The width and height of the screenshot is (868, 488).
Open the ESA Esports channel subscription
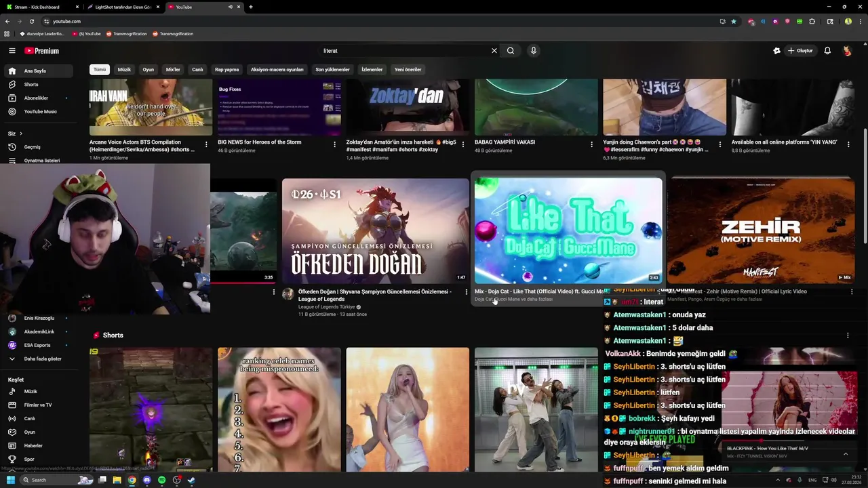38,345
